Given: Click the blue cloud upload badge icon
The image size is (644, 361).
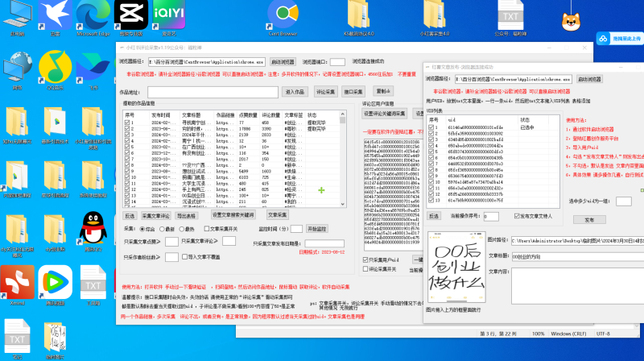Looking at the screenshot, I should click(x=604, y=38).
